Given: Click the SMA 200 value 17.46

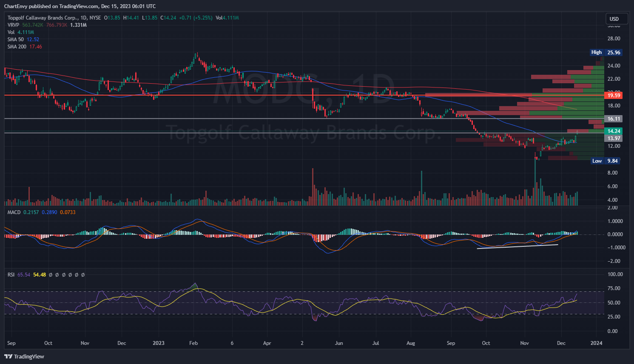Looking at the screenshot, I should click(36, 47).
